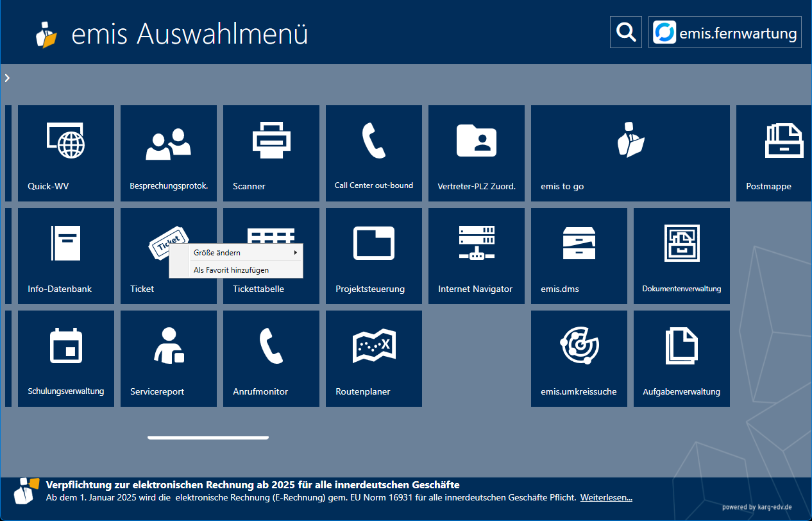This screenshot has height=521, width=812.
Task: Open the Call Center out-bound tile
Action: pos(374,153)
